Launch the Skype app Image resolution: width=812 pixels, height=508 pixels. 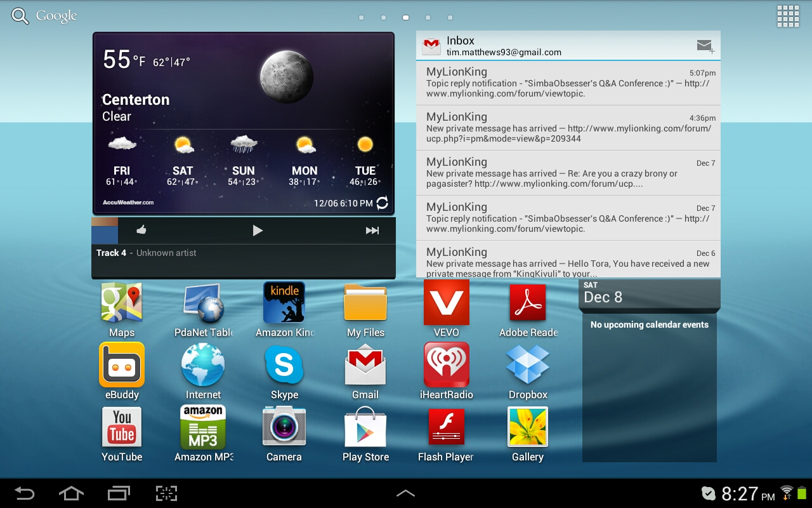pyautogui.click(x=284, y=366)
